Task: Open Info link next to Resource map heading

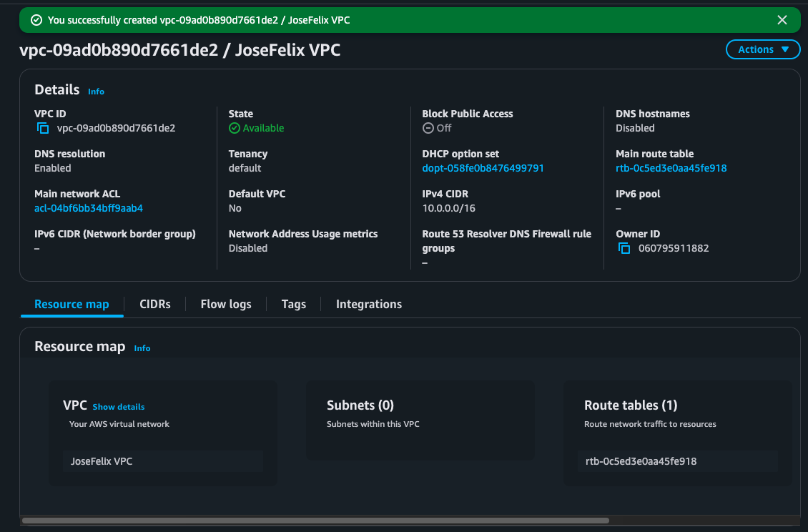Action: pos(142,348)
